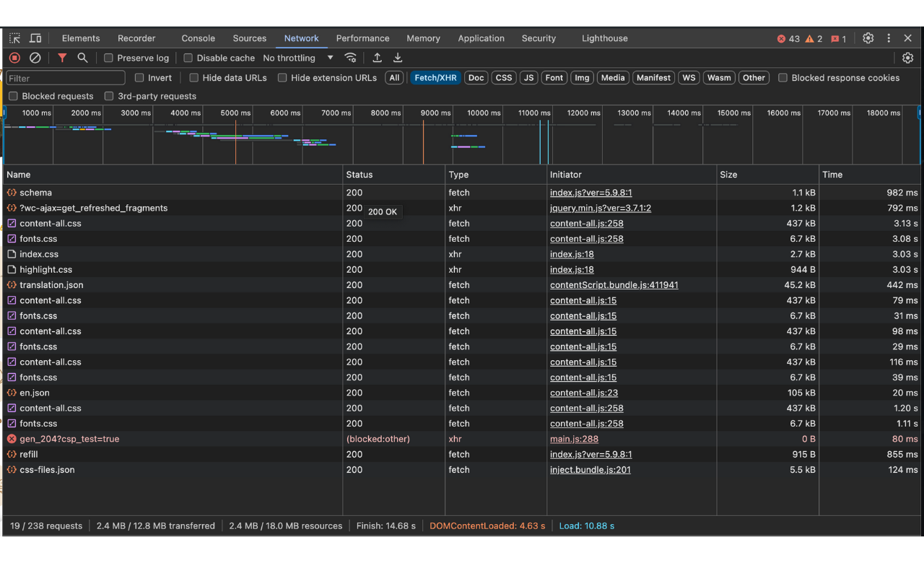924x563 pixels.
Task: Enable Disable cache checkbox
Action: (188, 58)
